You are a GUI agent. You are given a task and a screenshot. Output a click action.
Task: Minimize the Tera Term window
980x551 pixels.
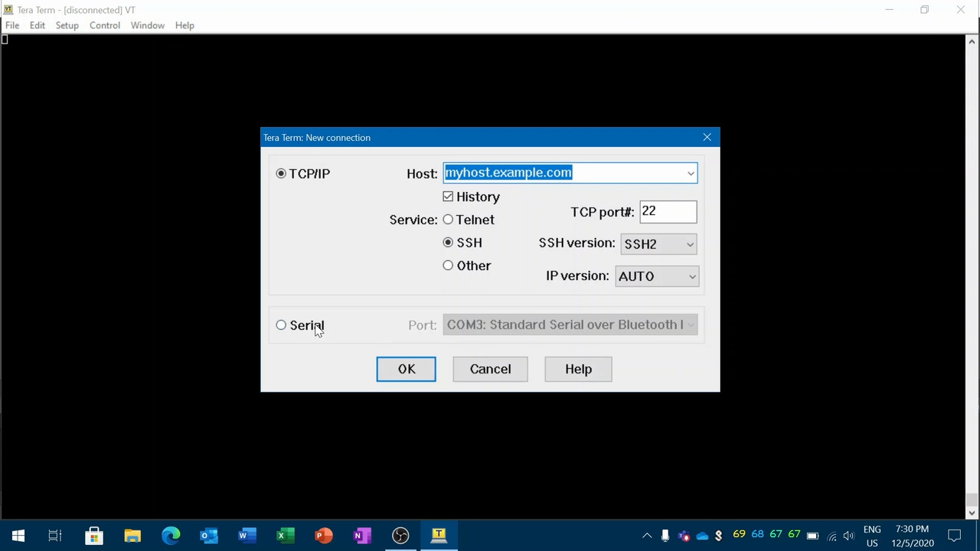889,10
